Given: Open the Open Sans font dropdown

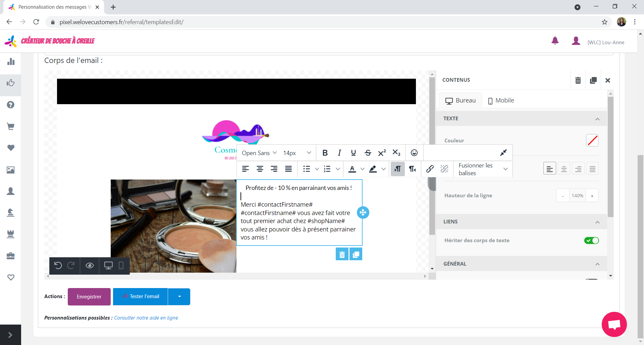Looking at the screenshot, I should coord(259,153).
